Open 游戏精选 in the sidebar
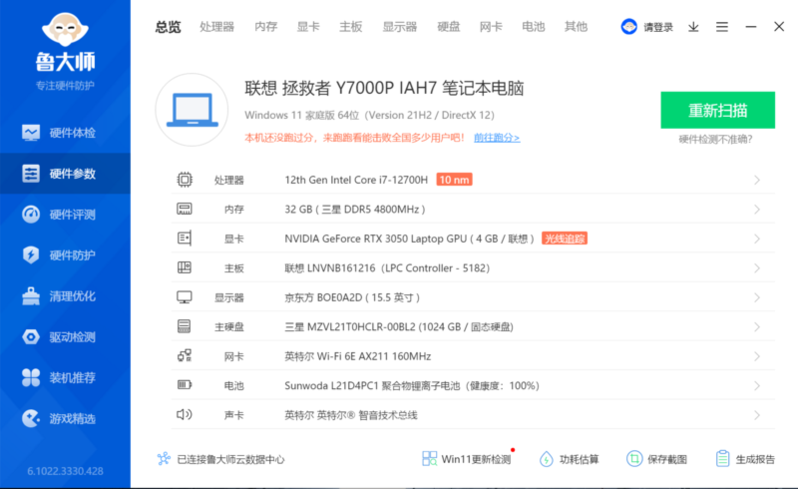Viewport: 798px width, 489px height. (65, 418)
